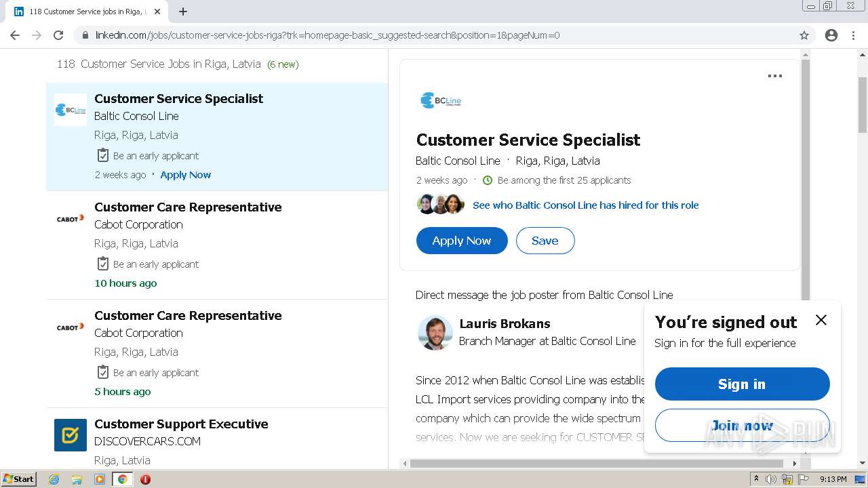Viewport: 868px width, 488px height.
Task: Click Baltic Consol Line company name in list
Action: coord(136,117)
